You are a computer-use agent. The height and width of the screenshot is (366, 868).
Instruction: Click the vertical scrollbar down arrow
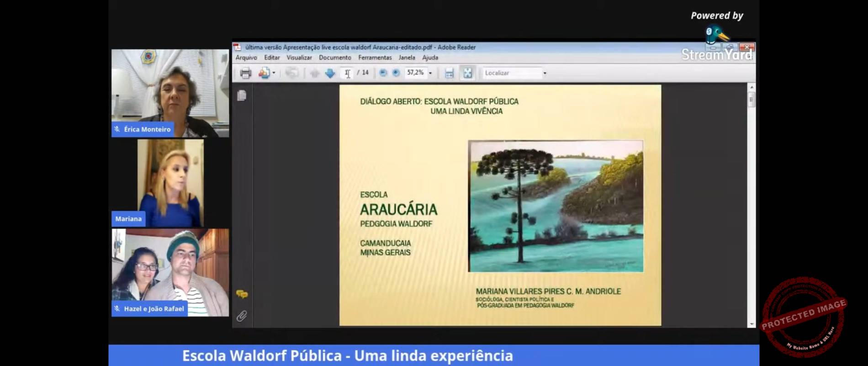point(752,324)
